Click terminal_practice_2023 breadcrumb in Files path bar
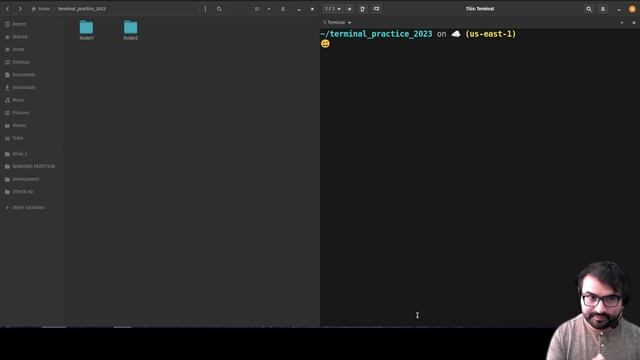Viewport: 640px width, 360px height. (x=82, y=9)
